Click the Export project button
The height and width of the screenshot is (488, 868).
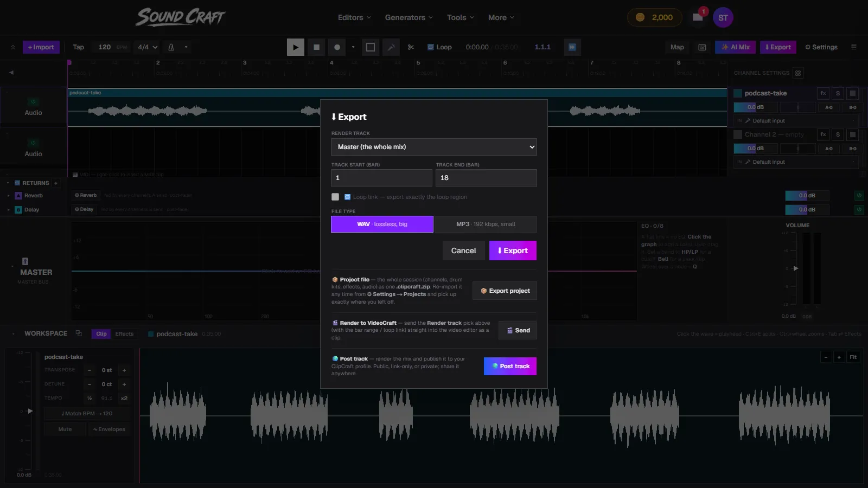coord(505,291)
